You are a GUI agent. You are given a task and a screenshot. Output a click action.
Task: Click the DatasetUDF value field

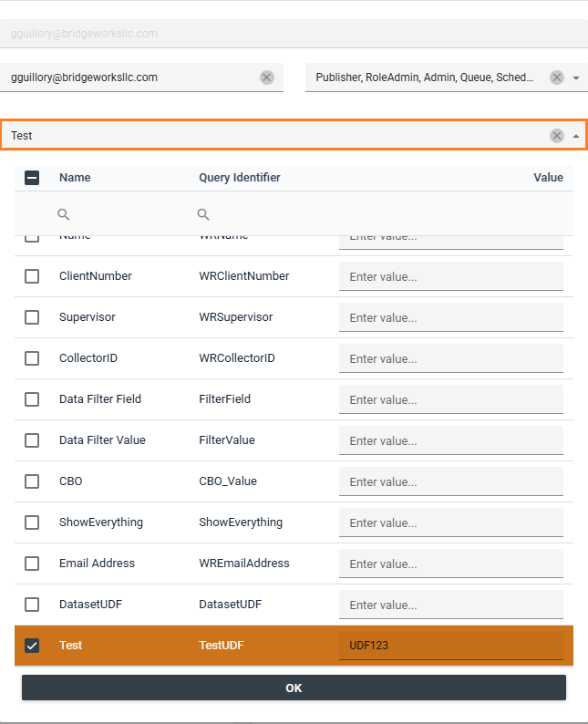pos(451,605)
